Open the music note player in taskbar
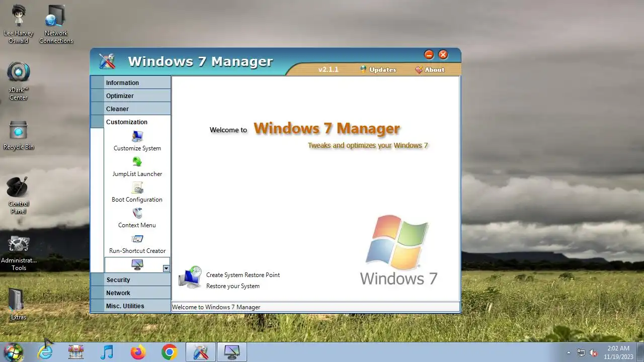 (107, 352)
